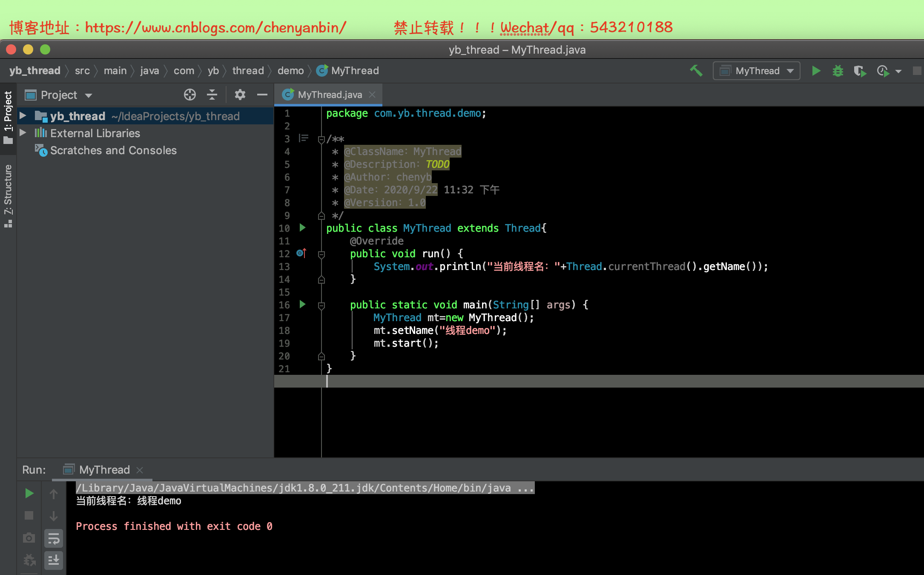Run with Coverage using the shield icon
Viewport: 924px width, 575px height.
[x=860, y=71]
